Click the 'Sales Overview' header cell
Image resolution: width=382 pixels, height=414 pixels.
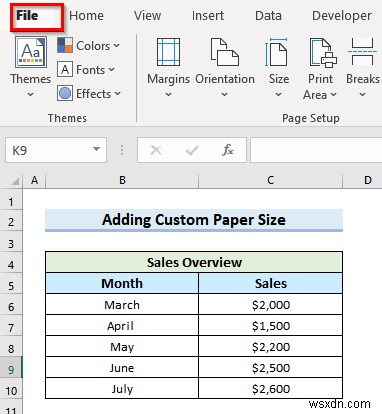click(x=194, y=262)
